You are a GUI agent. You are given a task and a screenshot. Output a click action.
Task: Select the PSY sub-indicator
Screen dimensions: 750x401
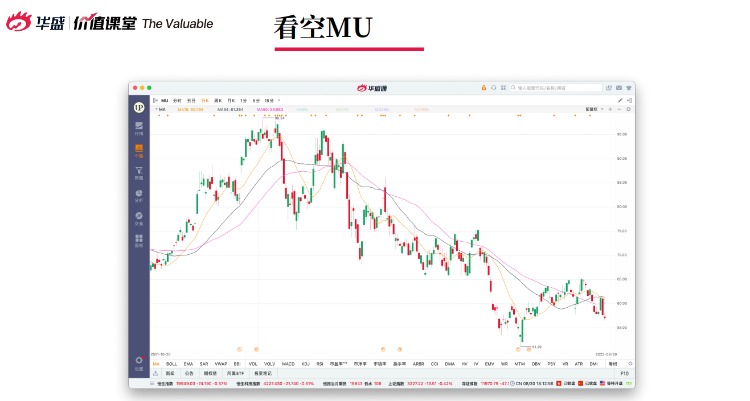coord(551,364)
